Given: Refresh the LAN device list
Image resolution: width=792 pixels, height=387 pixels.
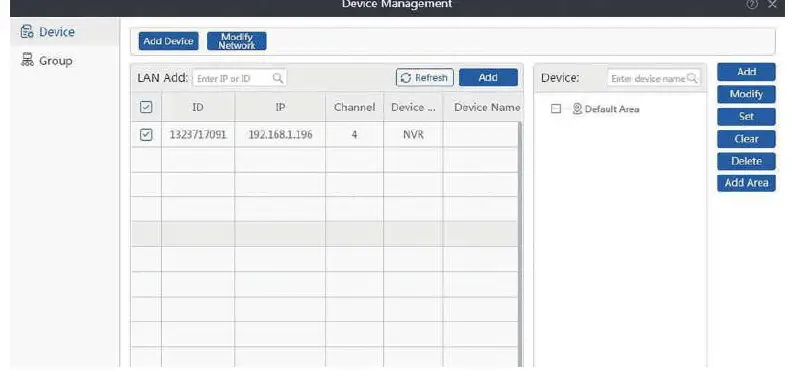Looking at the screenshot, I should pyautogui.click(x=424, y=78).
